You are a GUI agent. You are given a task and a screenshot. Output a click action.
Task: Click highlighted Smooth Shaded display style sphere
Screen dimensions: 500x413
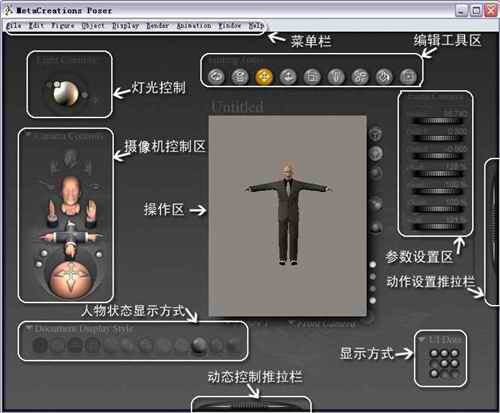coord(199,345)
